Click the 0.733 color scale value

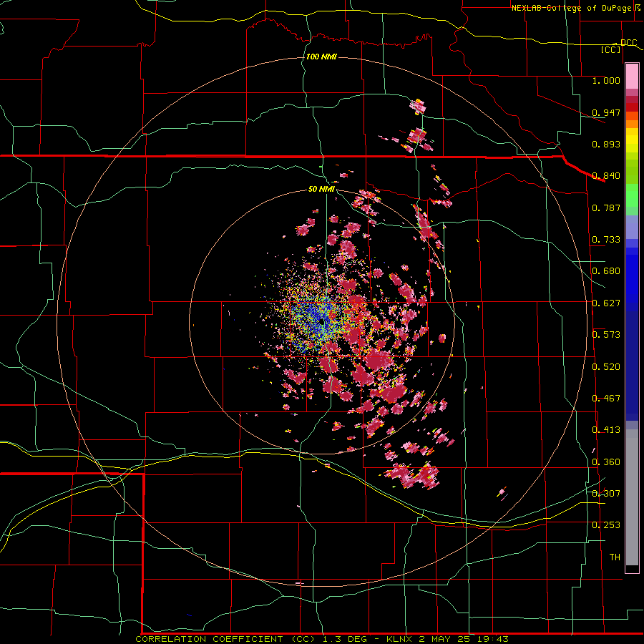(606, 240)
